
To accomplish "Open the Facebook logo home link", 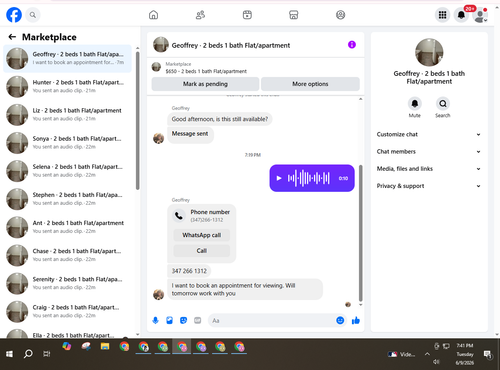I will click(x=14, y=15).
